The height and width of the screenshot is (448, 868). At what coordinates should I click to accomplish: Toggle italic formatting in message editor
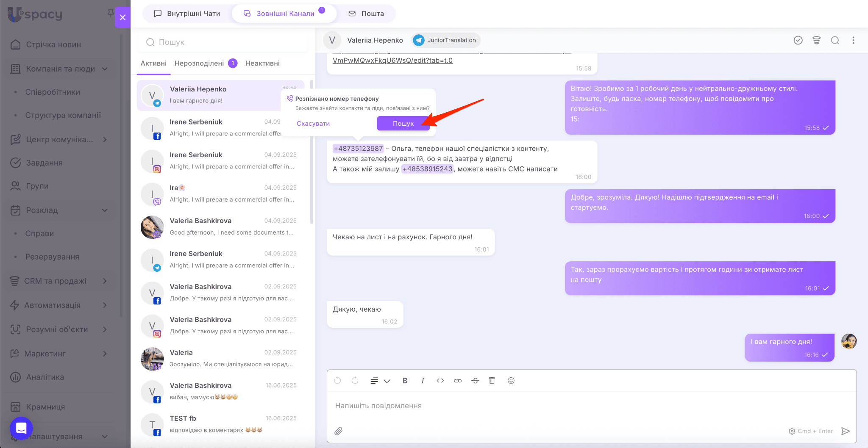click(423, 380)
